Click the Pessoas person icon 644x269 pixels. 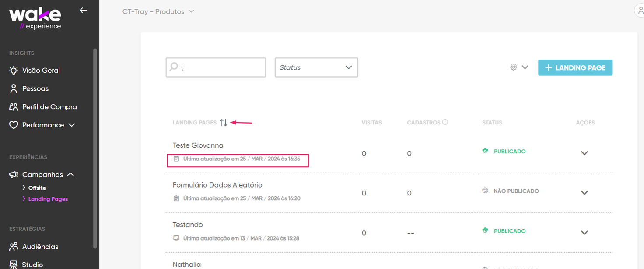(14, 88)
